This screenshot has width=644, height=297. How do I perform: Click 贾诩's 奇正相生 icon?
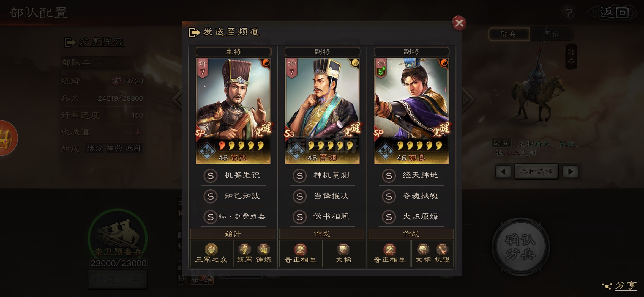[300, 249]
